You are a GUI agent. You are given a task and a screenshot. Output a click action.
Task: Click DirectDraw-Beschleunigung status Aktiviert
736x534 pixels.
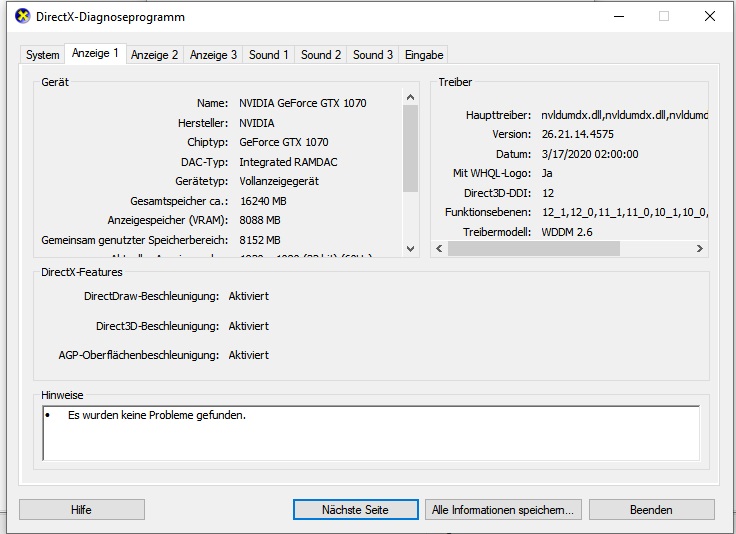coord(249,296)
